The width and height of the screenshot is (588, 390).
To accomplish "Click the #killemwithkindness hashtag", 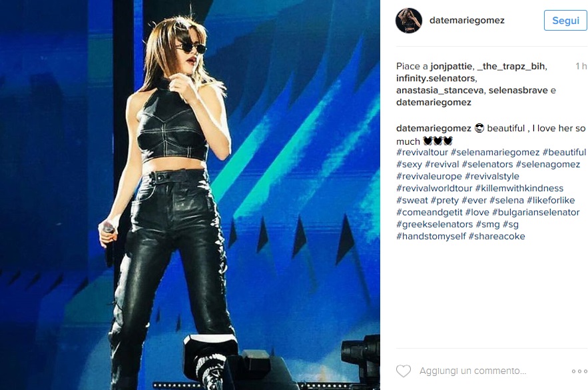I will pos(519,189).
